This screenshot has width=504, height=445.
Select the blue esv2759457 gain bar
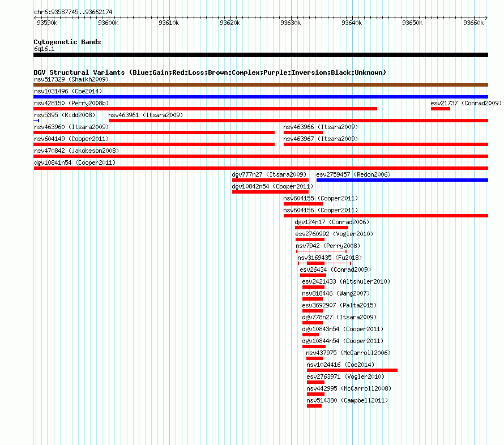[x=402, y=180]
